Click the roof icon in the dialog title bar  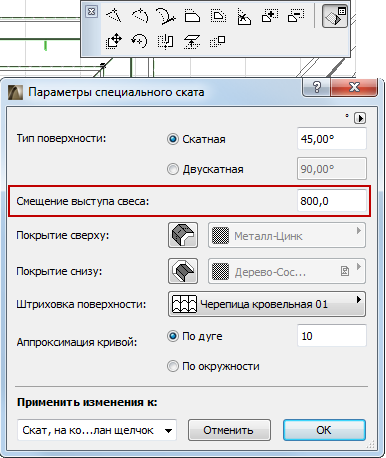[x=15, y=92]
